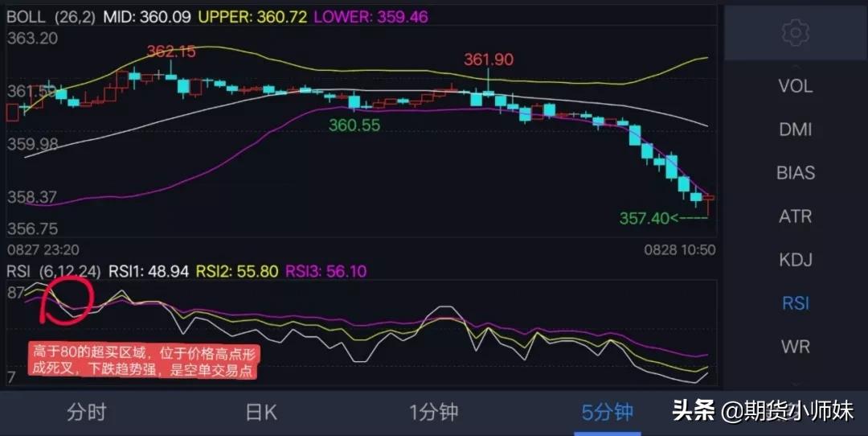
Task: Click the RSI3: 56.10 value
Action: 325,271
